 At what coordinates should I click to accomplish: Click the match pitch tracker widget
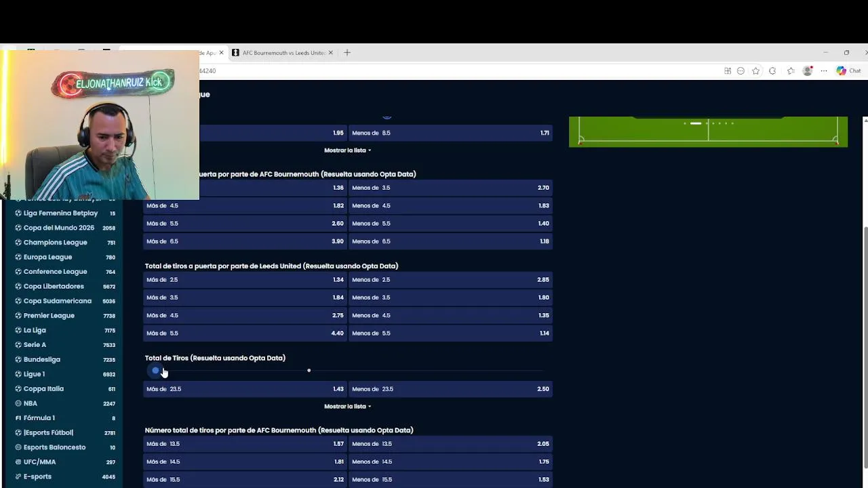click(708, 131)
